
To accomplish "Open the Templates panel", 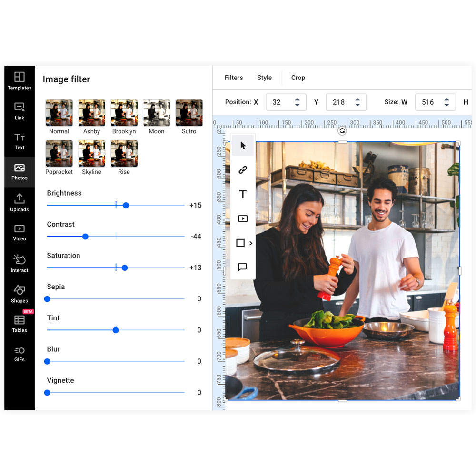I will (19, 81).
